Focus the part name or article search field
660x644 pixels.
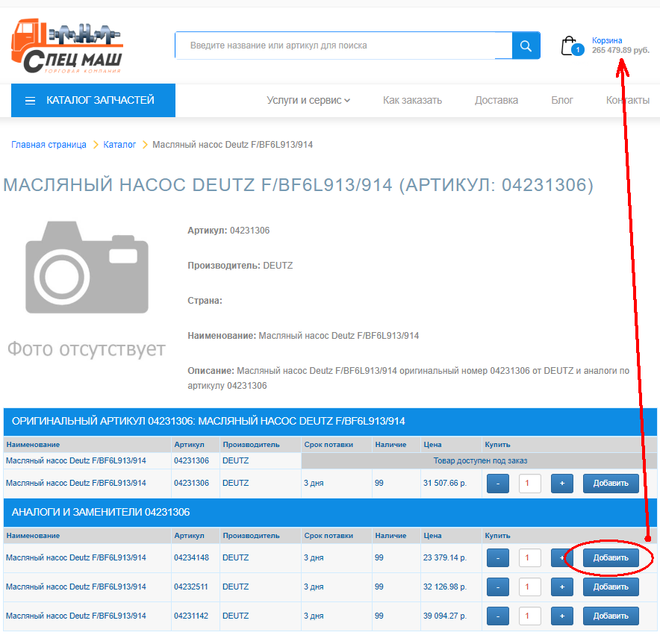343,46
